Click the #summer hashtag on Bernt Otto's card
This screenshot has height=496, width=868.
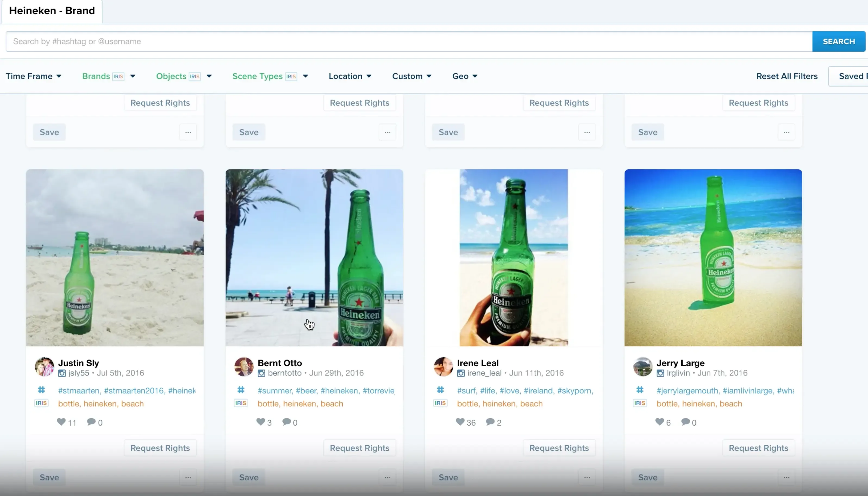click(275, 391)
